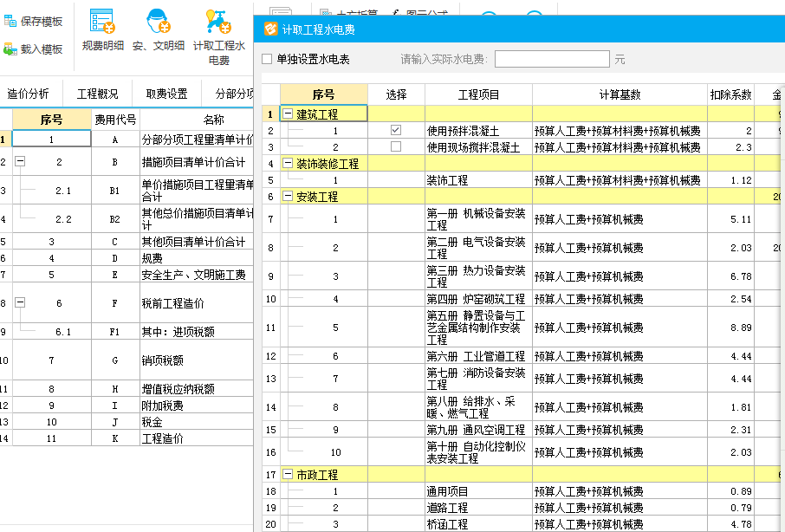Select the 其中：进项税额 row F1

tap(127, 331)
